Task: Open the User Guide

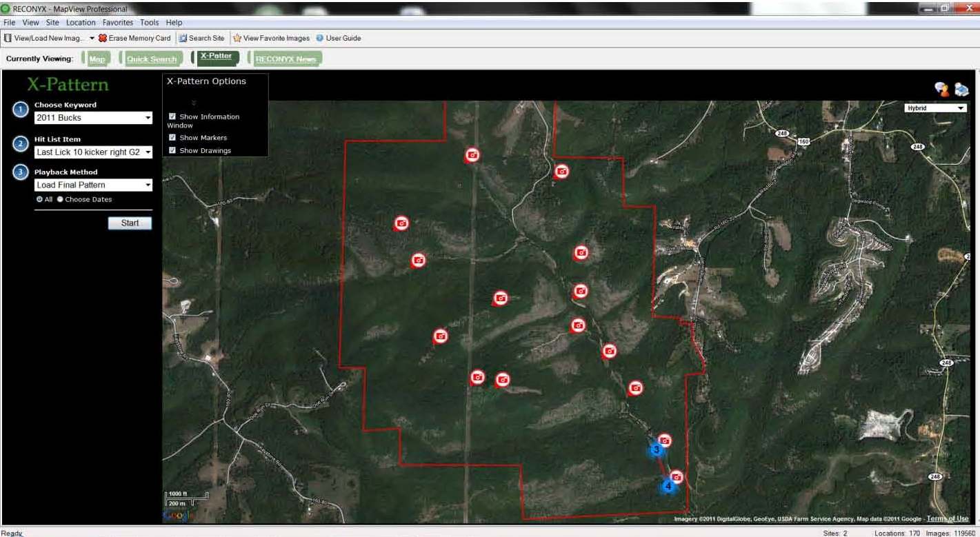Action: coord(339,38)
